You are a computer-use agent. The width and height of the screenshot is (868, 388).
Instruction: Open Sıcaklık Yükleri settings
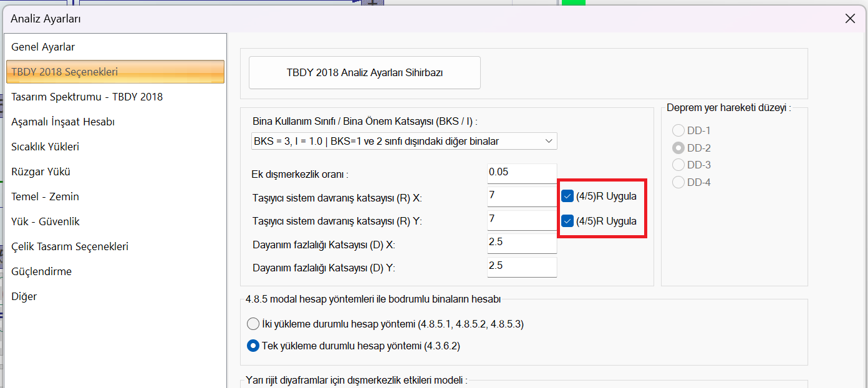[x=45, y=147]
